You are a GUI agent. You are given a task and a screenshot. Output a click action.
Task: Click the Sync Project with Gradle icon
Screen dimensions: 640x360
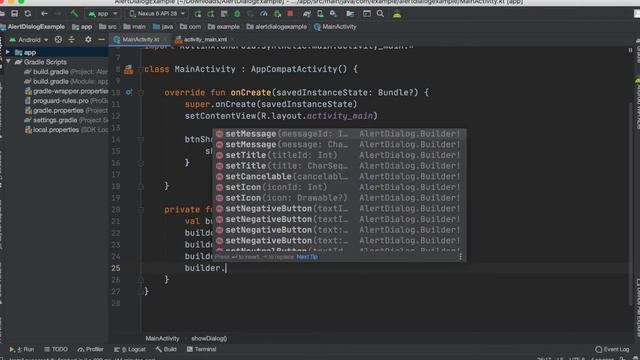[307, 14]
